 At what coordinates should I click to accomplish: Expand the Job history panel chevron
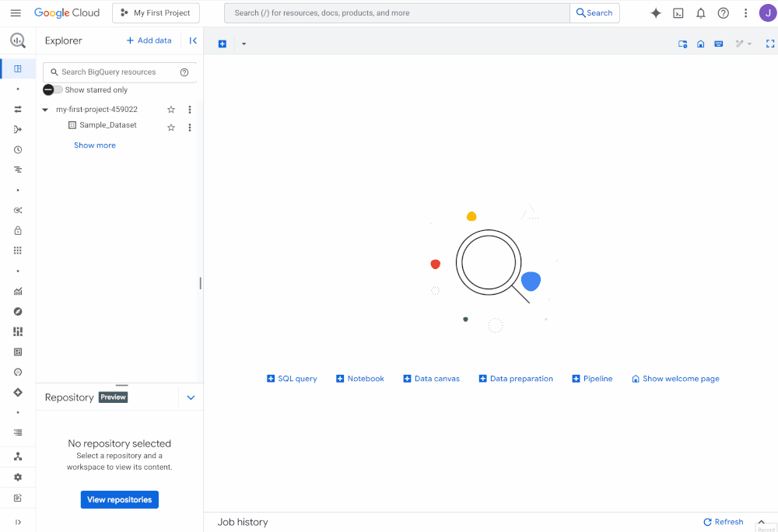click(761, 522)
